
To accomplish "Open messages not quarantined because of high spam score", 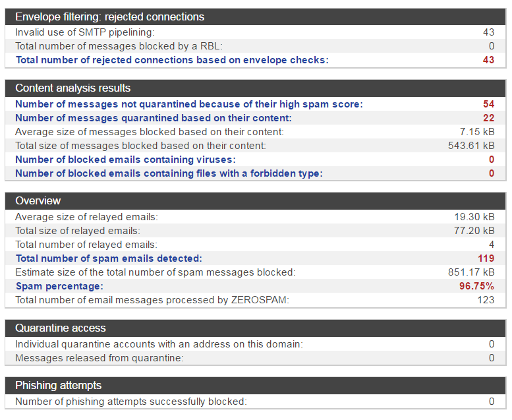I will pos(189,104).
